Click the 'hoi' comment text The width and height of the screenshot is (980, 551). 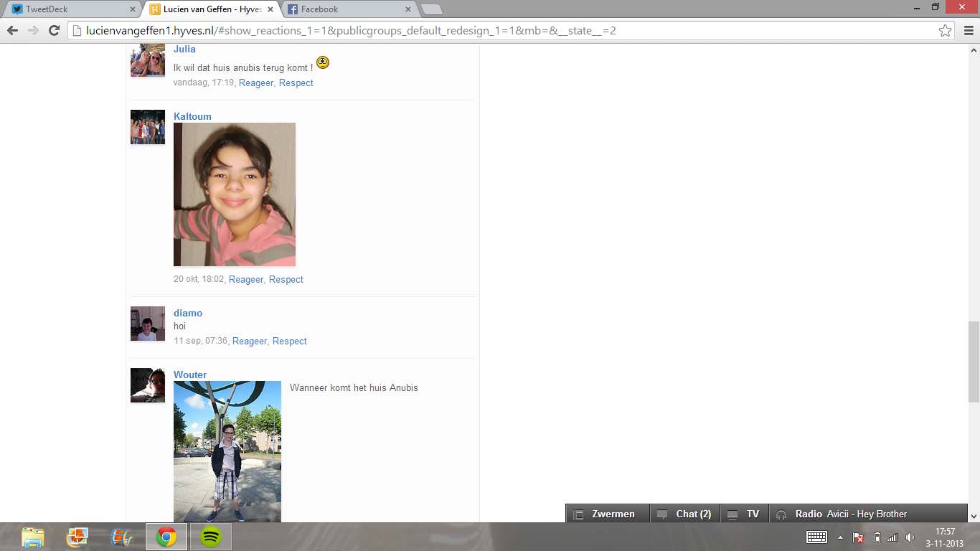point(179,326)
